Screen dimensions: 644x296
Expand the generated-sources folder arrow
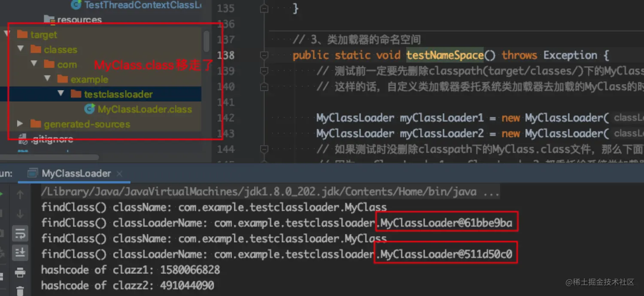(20, 124)
